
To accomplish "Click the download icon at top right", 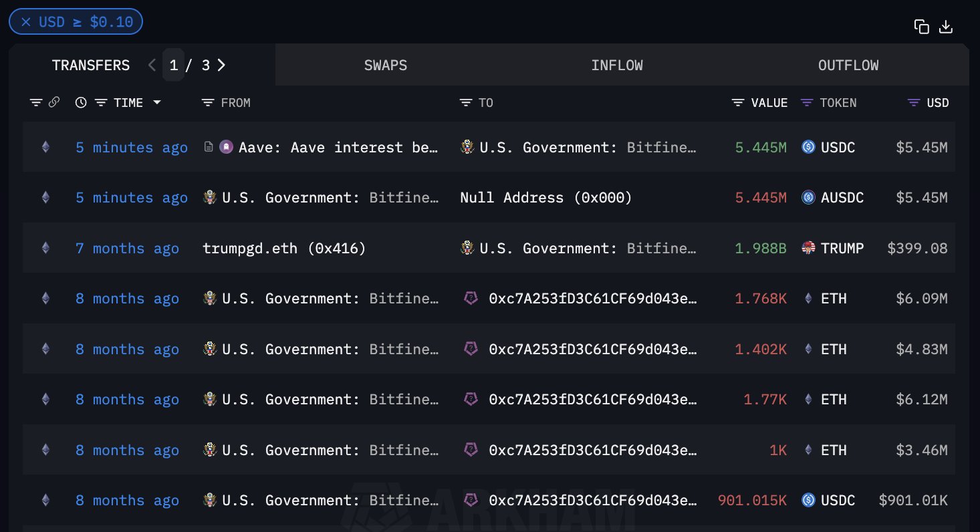I will click(x=946, y=27).
